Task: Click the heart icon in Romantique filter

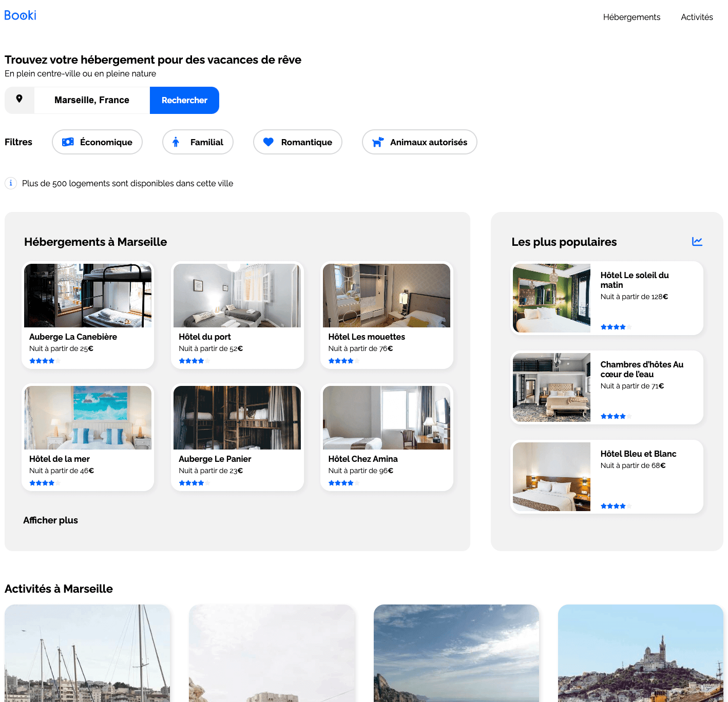Action: coord(268,142)
